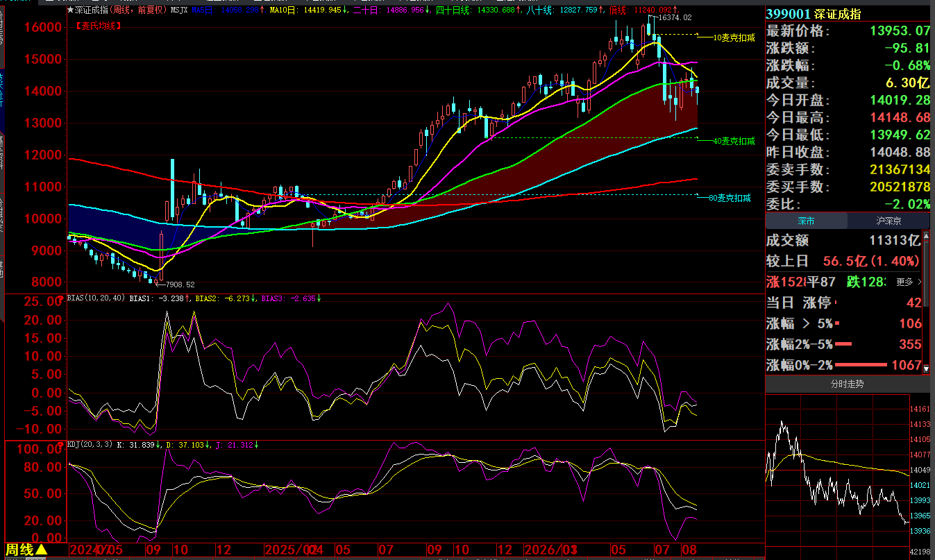The image size is (935, 560).
Task: Click the 80麦克扣减 marker label
Action: point(730,198)
